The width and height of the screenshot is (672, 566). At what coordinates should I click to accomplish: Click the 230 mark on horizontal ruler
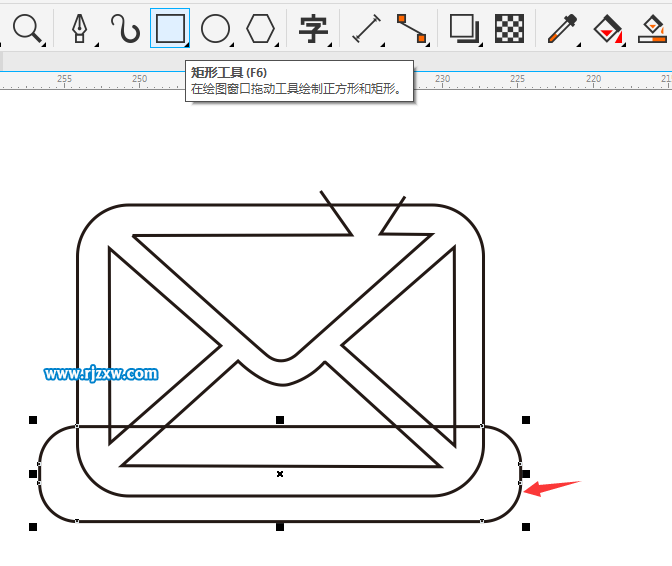(442, 79)
